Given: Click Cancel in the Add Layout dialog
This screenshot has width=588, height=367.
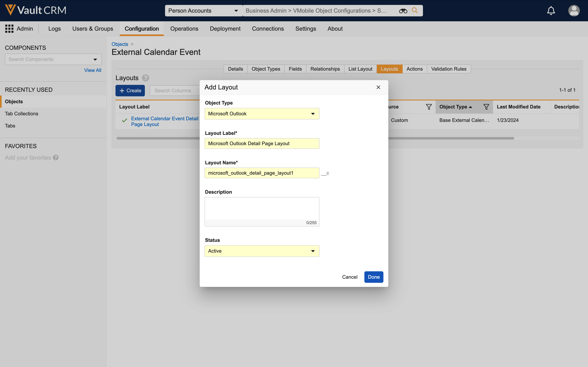Looking at the screenshot, I should pyautogui.click(x=349, y=277).
